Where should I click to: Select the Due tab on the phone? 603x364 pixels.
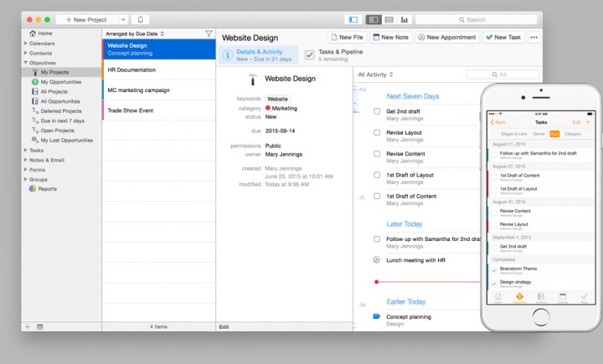pyautogui.click(x=554, y=134)
